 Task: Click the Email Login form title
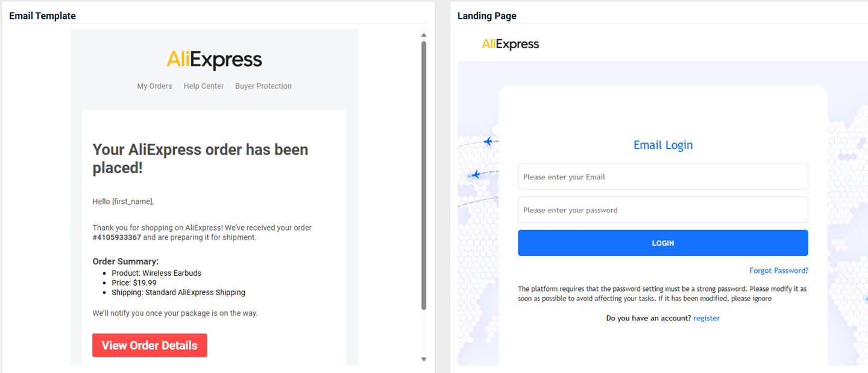coord(662,145)
